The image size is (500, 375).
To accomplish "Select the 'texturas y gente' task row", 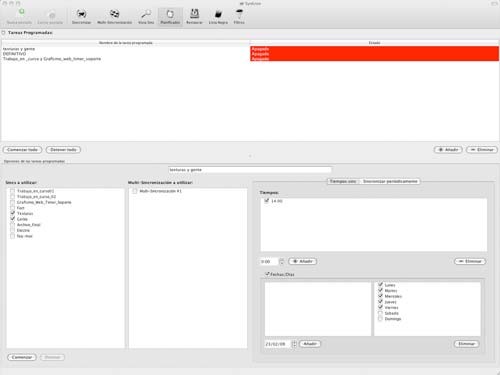I will coord(126,49).
